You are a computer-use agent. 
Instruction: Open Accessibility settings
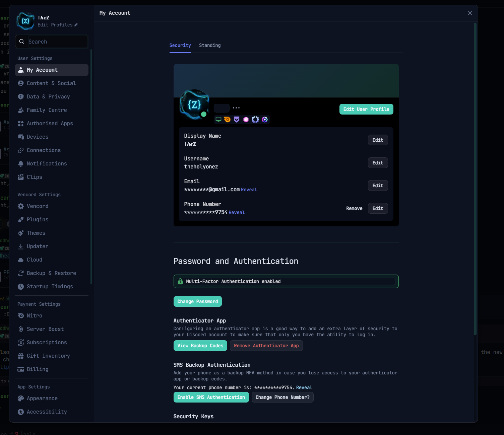(52, 412)
